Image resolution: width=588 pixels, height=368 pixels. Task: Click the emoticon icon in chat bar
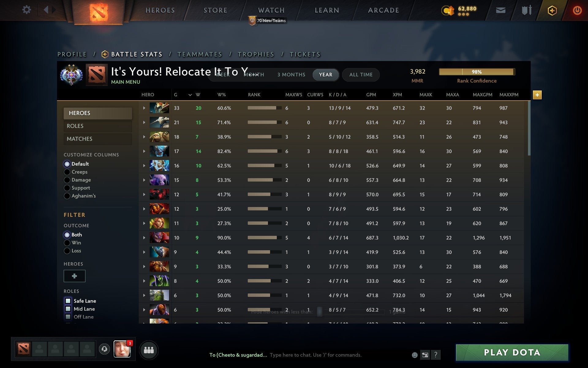tap(414, 355)
